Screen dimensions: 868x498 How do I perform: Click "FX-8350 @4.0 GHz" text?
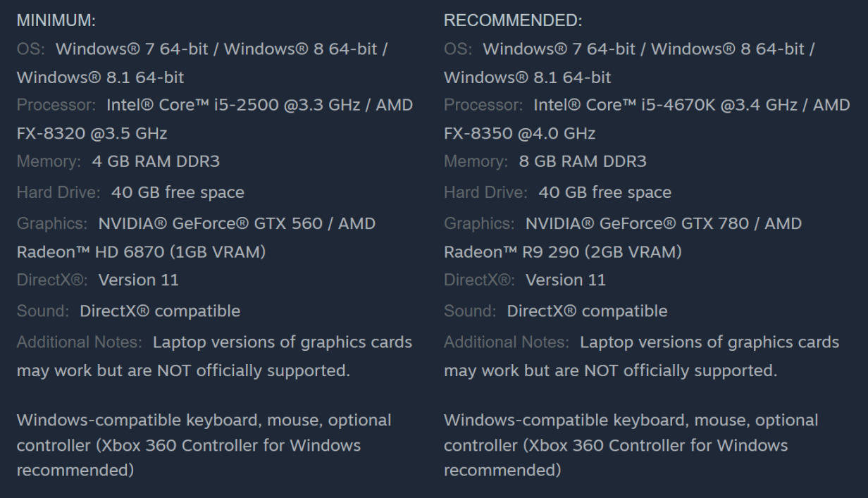pos(519,133)
